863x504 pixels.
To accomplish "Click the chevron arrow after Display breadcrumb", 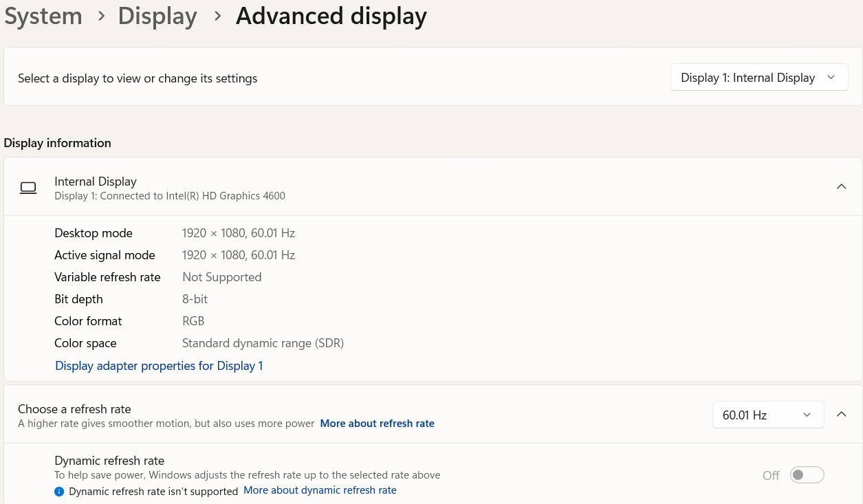I will [217, 17].
